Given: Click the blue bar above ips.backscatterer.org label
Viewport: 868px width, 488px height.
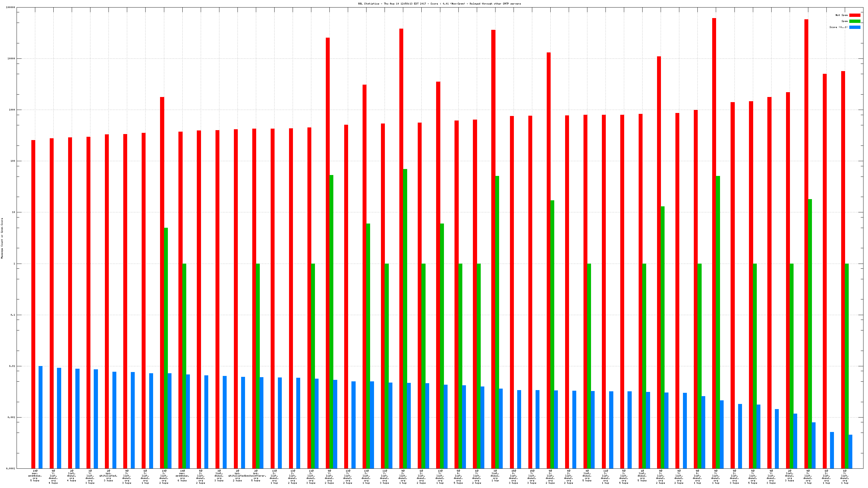Looking at the screenshot, I should click(x=262, y=423).
